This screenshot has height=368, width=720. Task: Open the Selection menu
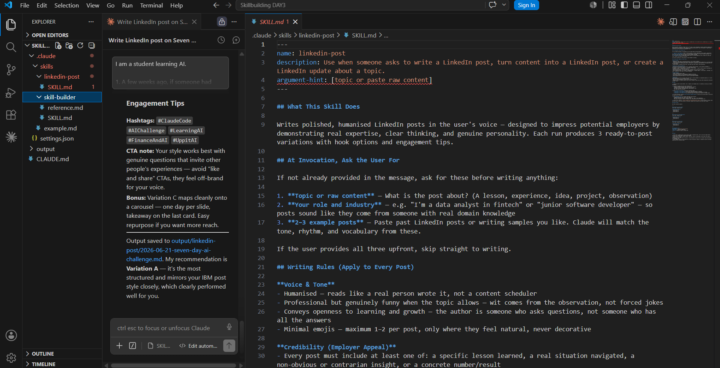tap(66, 5)
